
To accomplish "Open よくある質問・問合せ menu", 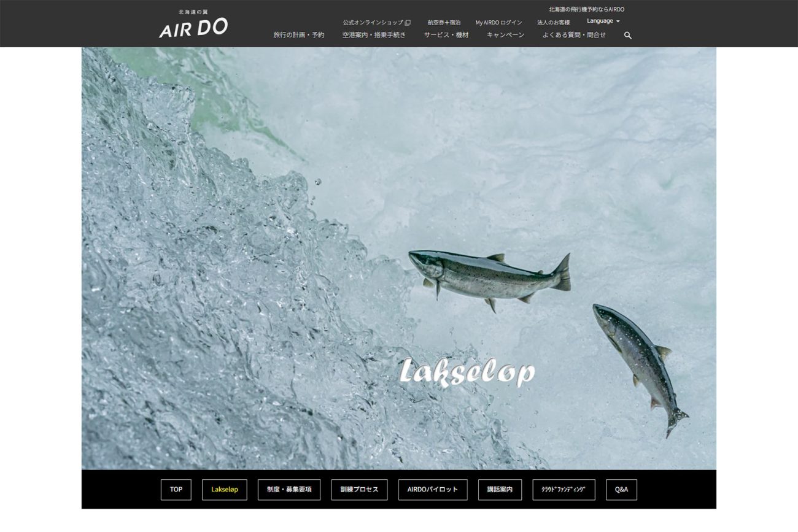I will point(574,36).
